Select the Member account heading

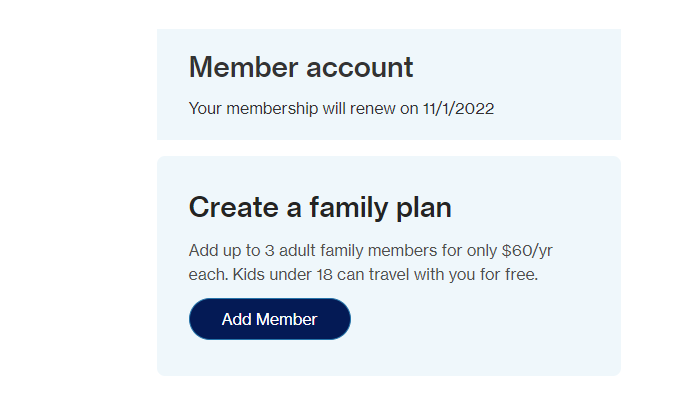pos(301,67)
